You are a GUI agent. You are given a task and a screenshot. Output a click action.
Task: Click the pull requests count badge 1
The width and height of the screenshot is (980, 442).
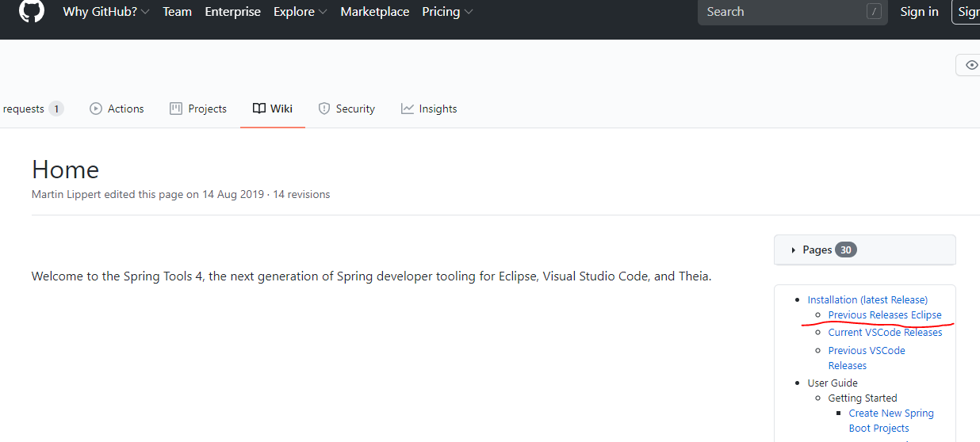tap(56, 109)
